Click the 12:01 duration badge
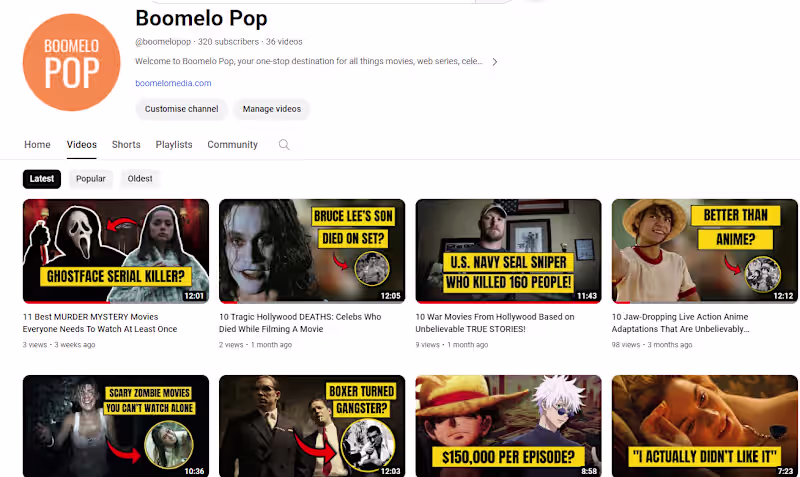800x477 pixels. [x=194, y=296]
